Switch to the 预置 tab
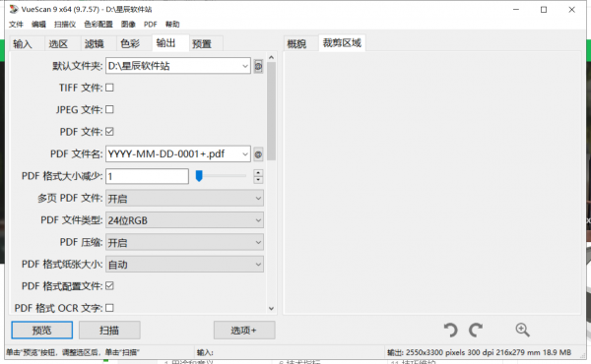 tap(205, 43)
